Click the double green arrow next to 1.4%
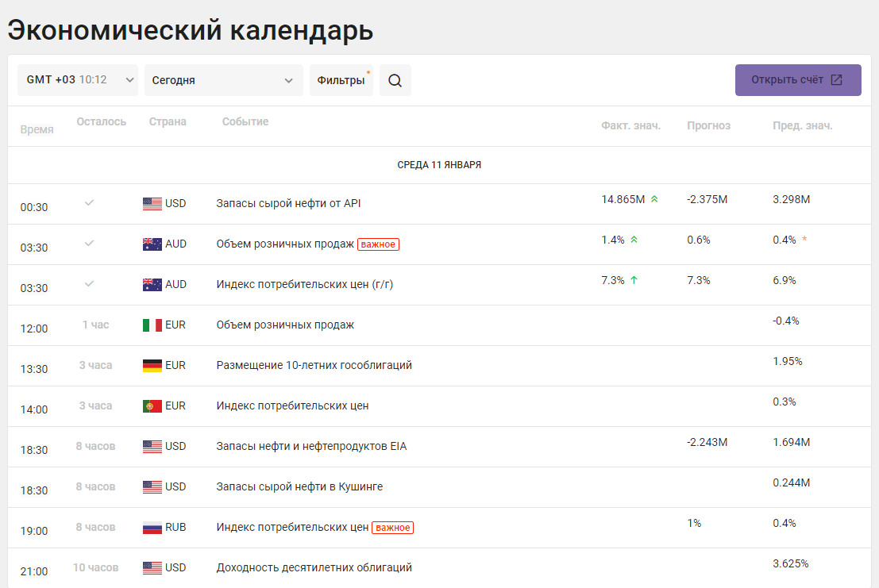This screenshot has width=879, height=588. [634, 240]
